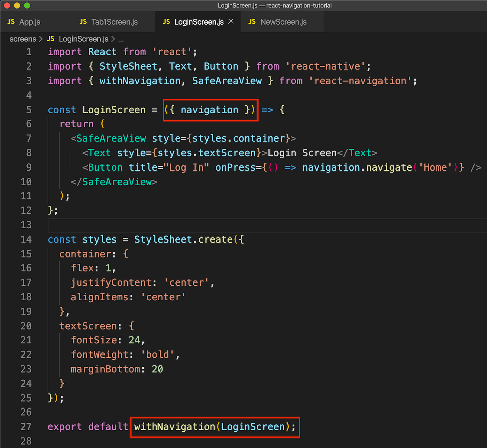This screenshot has height=448, width=487.
Task: Click the yellow minimize traffic light
Action: tap(17, 6)
